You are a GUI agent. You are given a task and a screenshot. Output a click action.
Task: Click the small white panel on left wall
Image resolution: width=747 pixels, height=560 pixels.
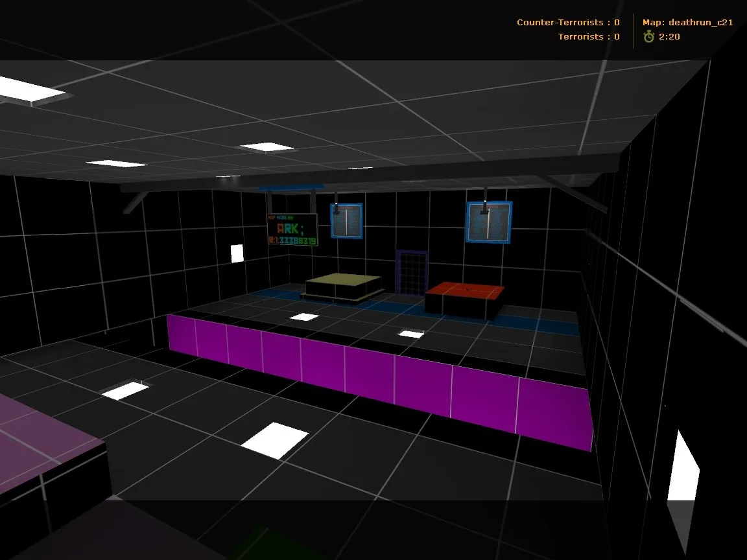click(x=237, y=253)
